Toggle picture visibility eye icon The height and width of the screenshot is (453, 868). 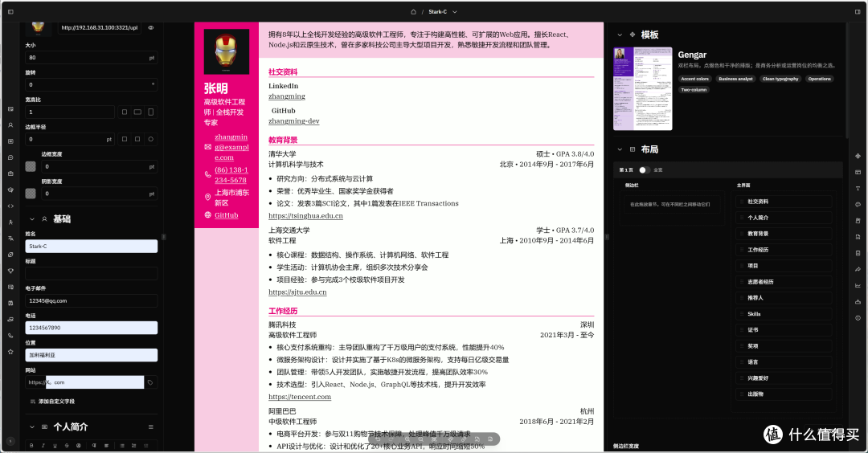pyautogui.click(x=150, y=27)
